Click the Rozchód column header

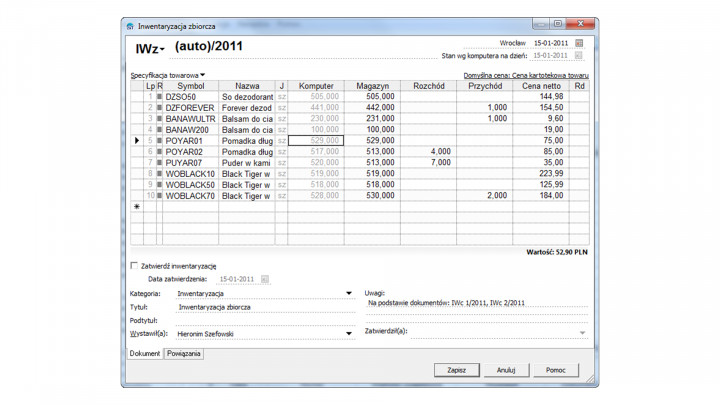[428, 86]
